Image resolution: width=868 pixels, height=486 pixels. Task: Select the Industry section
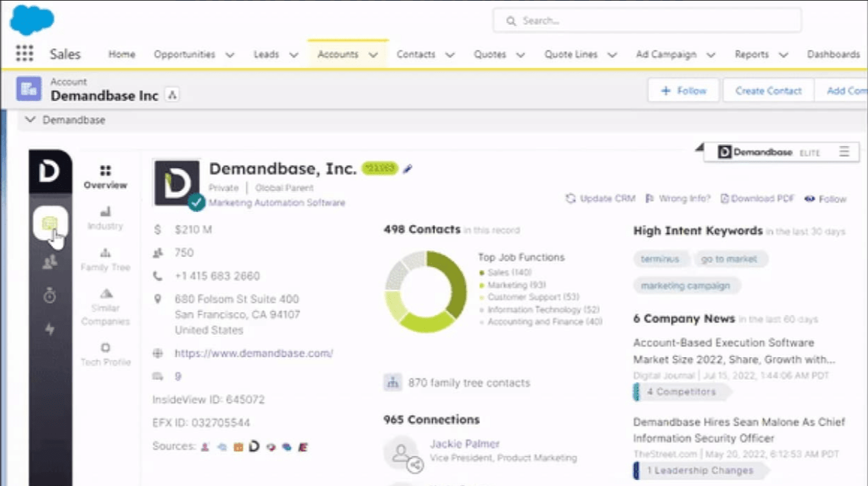coord(105,218)
